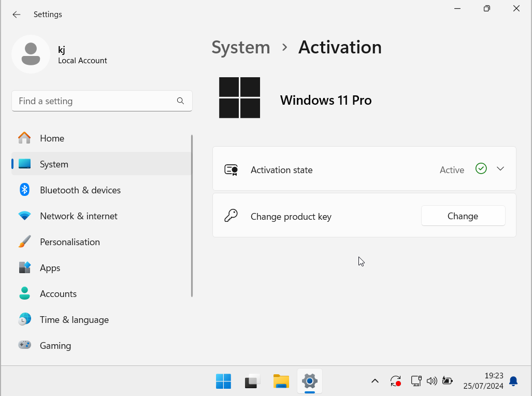Click the kj account name
Viewport: 532px width, 396px height.
point(62,50)
